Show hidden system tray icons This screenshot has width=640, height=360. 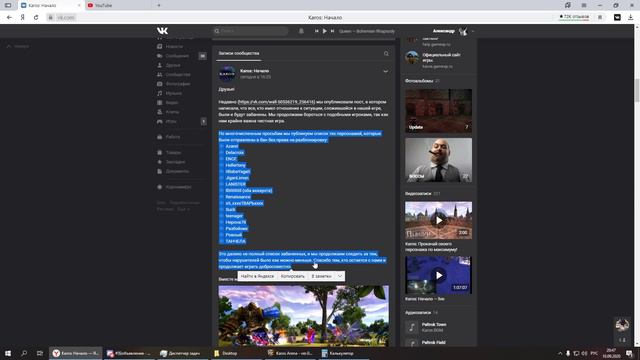click(x=560, y=353)
